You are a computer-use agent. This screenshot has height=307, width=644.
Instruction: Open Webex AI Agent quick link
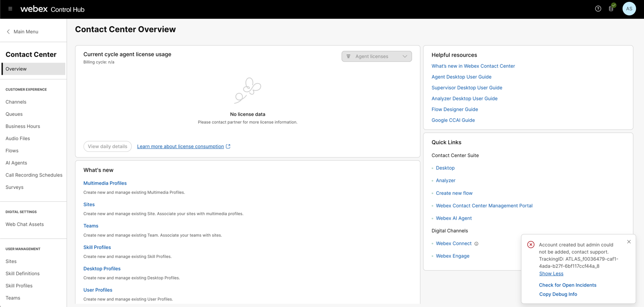click(454, 218)
